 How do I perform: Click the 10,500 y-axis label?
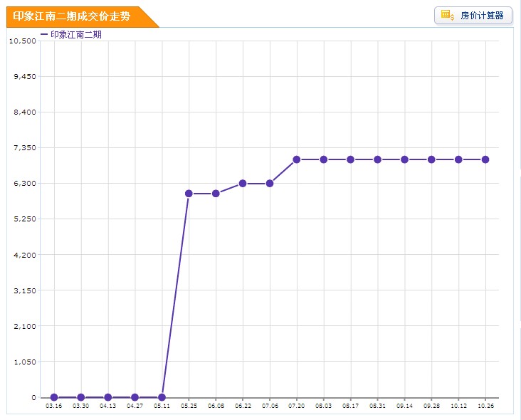[x=23, y=41]
